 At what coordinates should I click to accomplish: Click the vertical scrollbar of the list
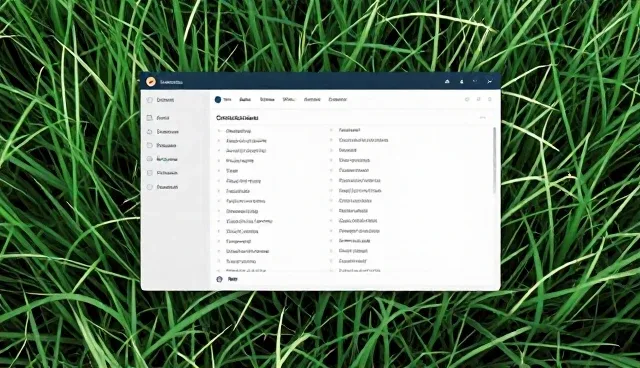(x=495, y=160)
